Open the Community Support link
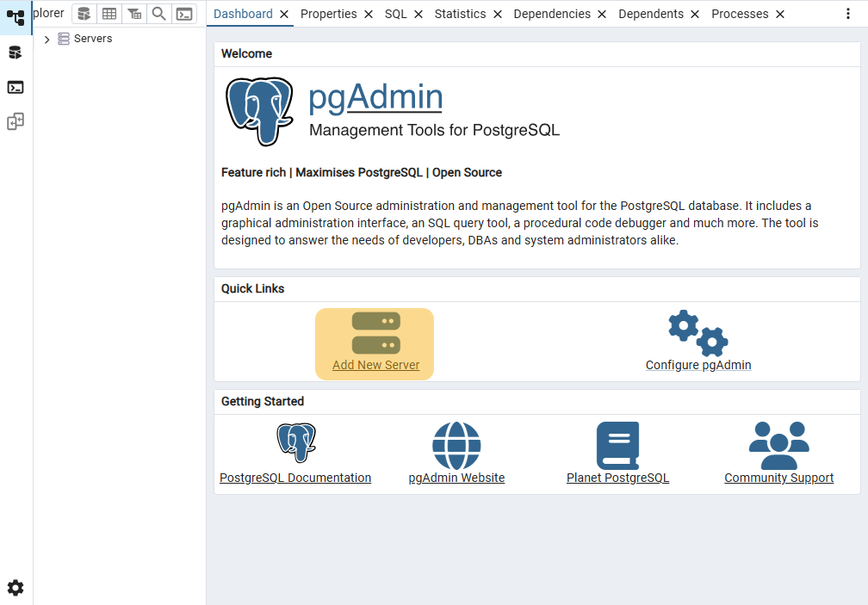868x605 pixels. (778, 478)
